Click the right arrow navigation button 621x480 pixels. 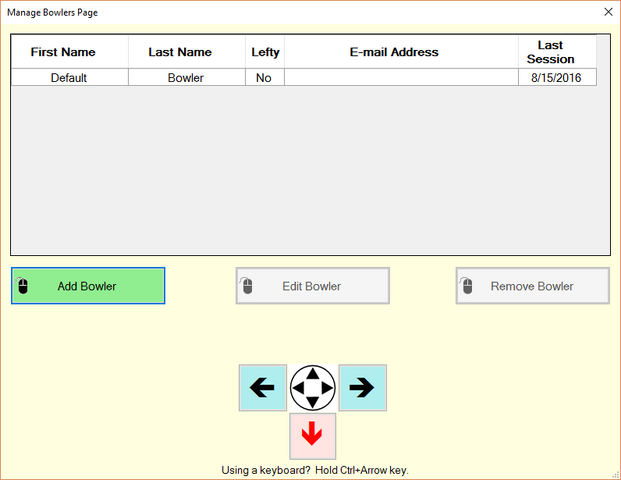(362, 388)
